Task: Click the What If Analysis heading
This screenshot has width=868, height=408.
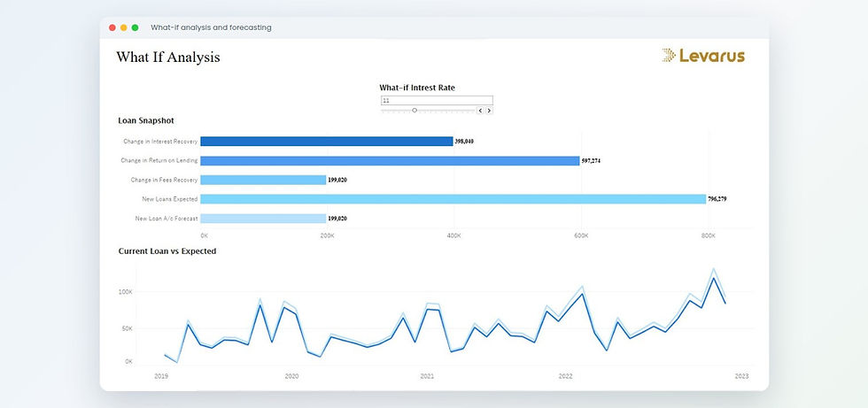Action: 167,57
